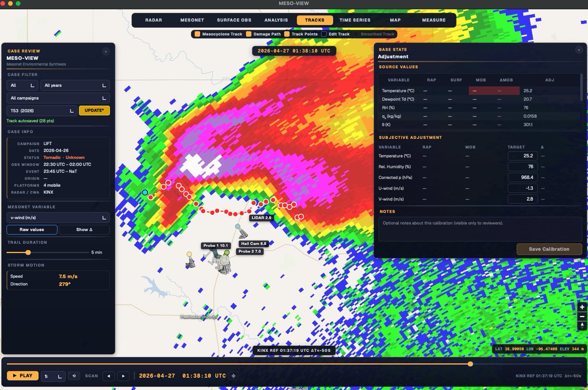Click the map timestamp 2026-04-27 01:38:10 UTC badge
The width and height of the screenshot is (588, 390).
click(x=294, y=50)
